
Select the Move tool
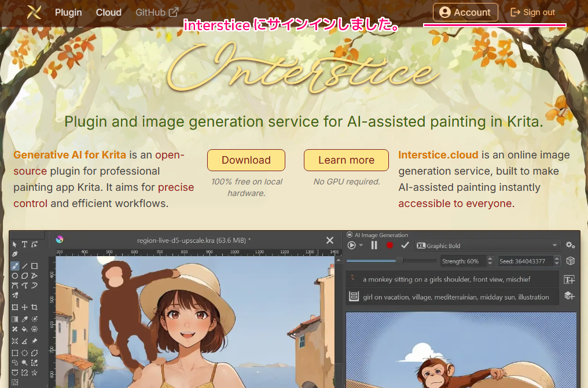pyautogui.click(x=24, y=307)
